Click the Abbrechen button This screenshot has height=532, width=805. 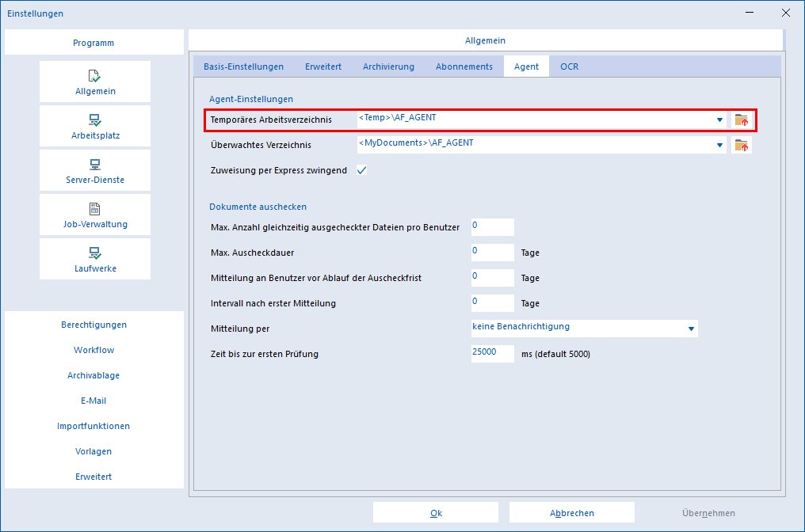tap(572, 512)
